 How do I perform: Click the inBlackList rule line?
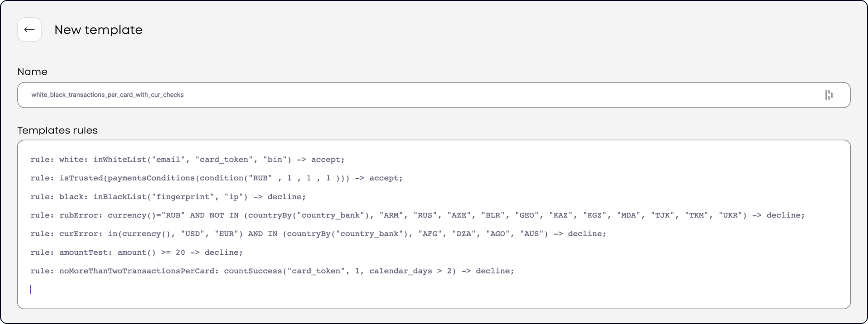pyautogui.click(x=168, y=197)
